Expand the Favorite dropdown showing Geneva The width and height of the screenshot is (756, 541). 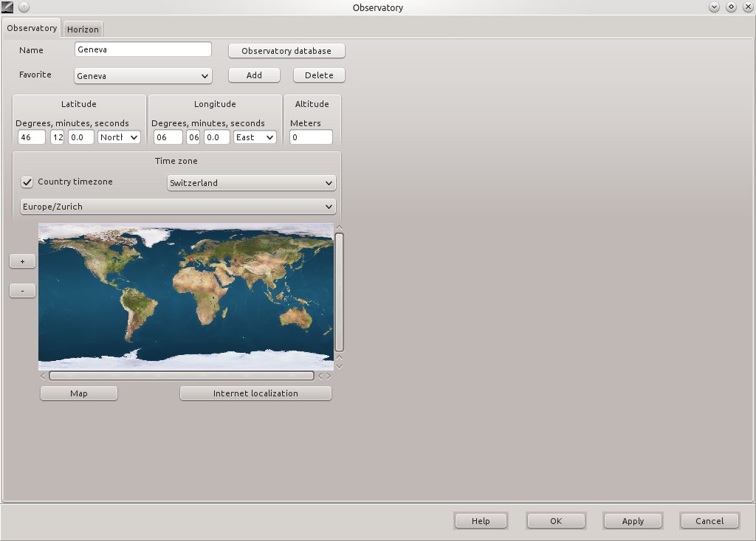[142, 76]
